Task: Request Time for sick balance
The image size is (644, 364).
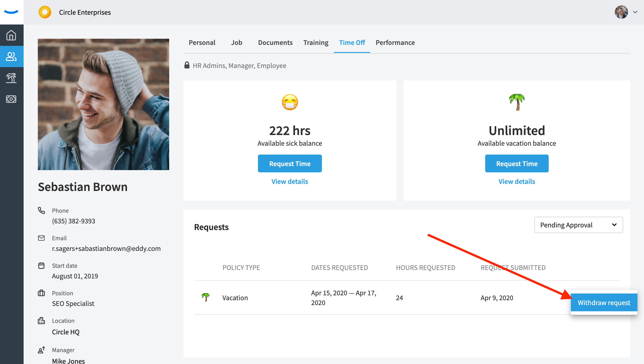Action: point(290,164)
